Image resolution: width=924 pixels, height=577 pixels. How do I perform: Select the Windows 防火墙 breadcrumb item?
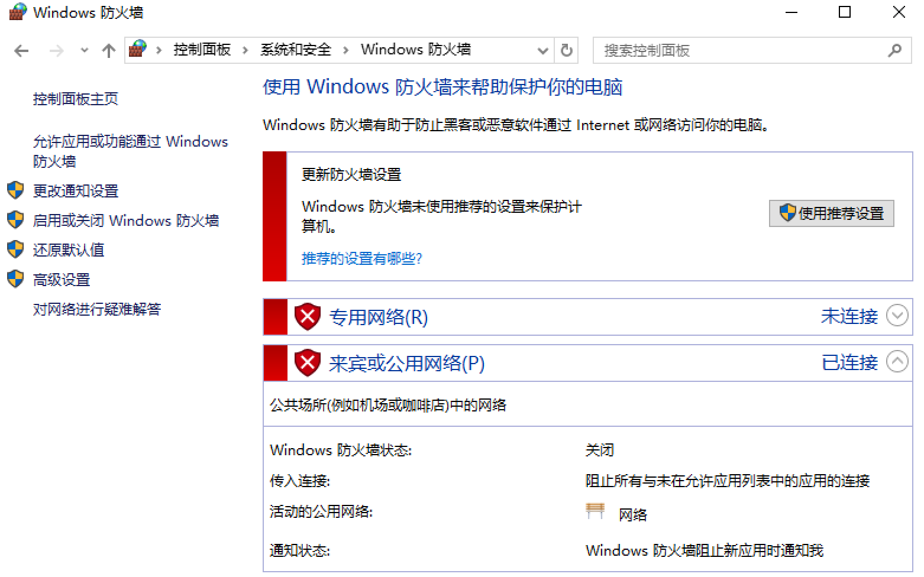coord(416,50)
